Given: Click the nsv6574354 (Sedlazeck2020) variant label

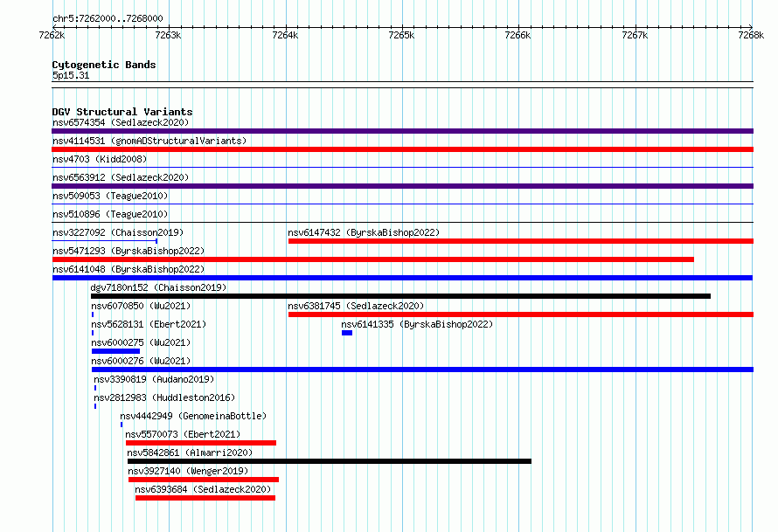Looking at the screenshot, I should [121, 122].
